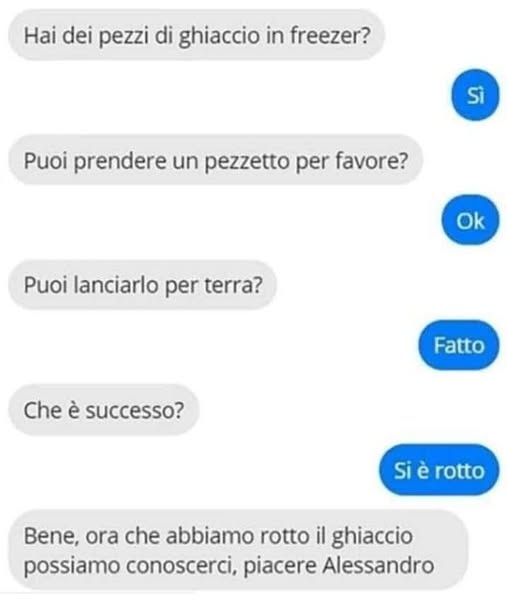The width and height of the screenshot is (507, 600).
Task: Click the "Puoi lanciarlo per terra?" message
Action: click(142, 285)
